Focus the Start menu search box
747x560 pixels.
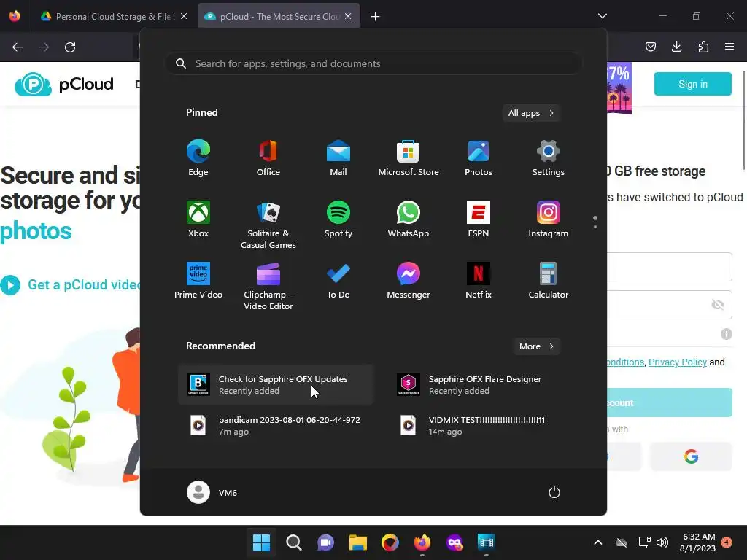click(x=373, y=63)
